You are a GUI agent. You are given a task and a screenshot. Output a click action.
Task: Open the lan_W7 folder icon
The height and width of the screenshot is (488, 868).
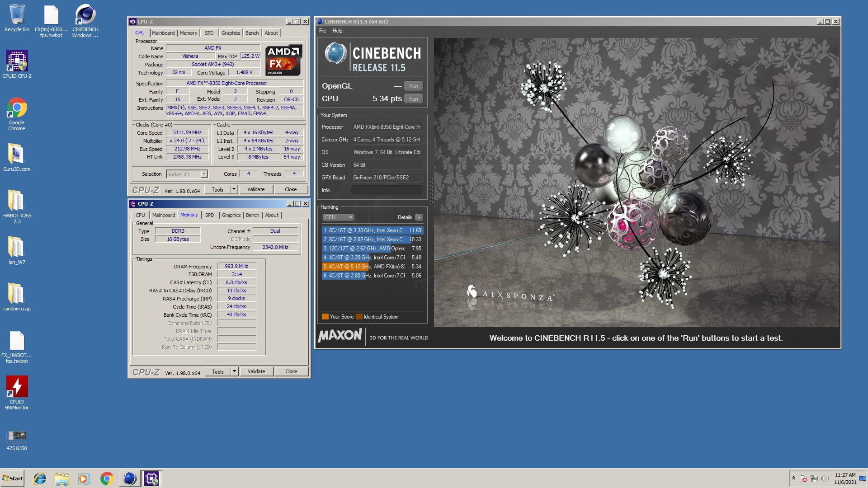pyautogui.click(x=17, y=250)
